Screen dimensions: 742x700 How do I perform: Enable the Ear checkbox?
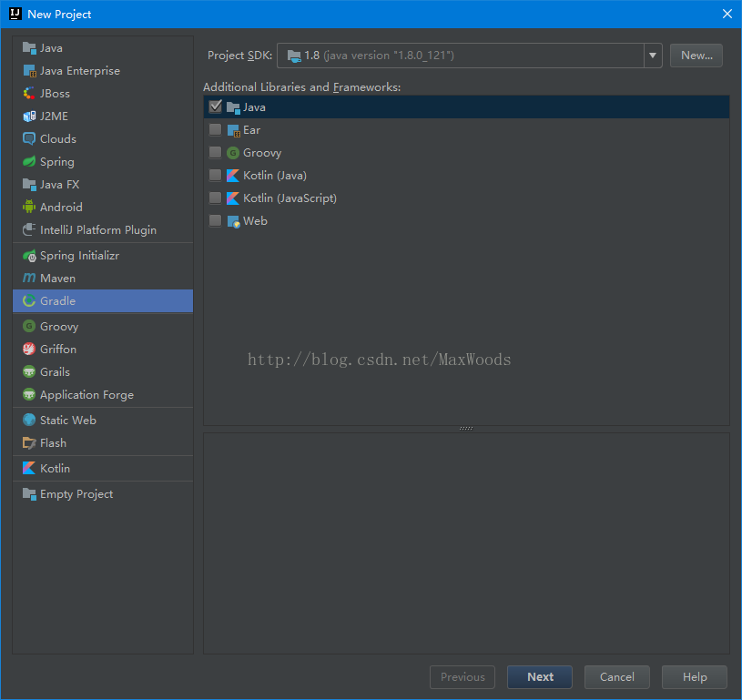coord(215,129)
